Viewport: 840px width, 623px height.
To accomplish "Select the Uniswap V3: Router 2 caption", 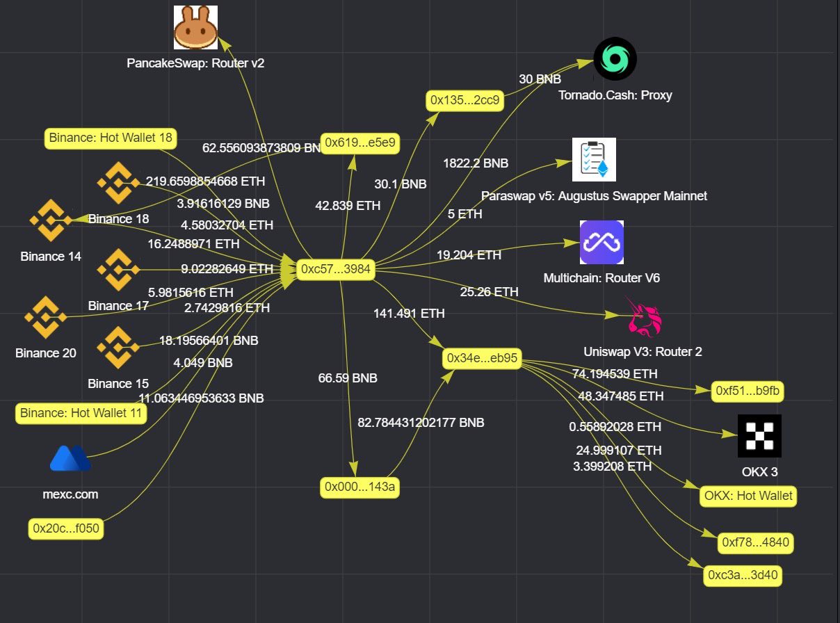I will click(x=643, y=352).
